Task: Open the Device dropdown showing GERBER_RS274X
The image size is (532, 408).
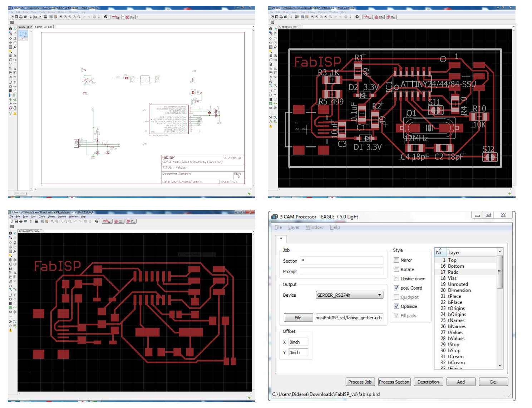Action: 349,295
